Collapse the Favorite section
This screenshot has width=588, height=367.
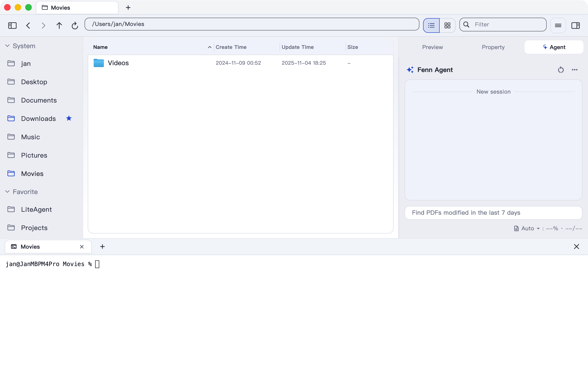[x=7, y=192]
